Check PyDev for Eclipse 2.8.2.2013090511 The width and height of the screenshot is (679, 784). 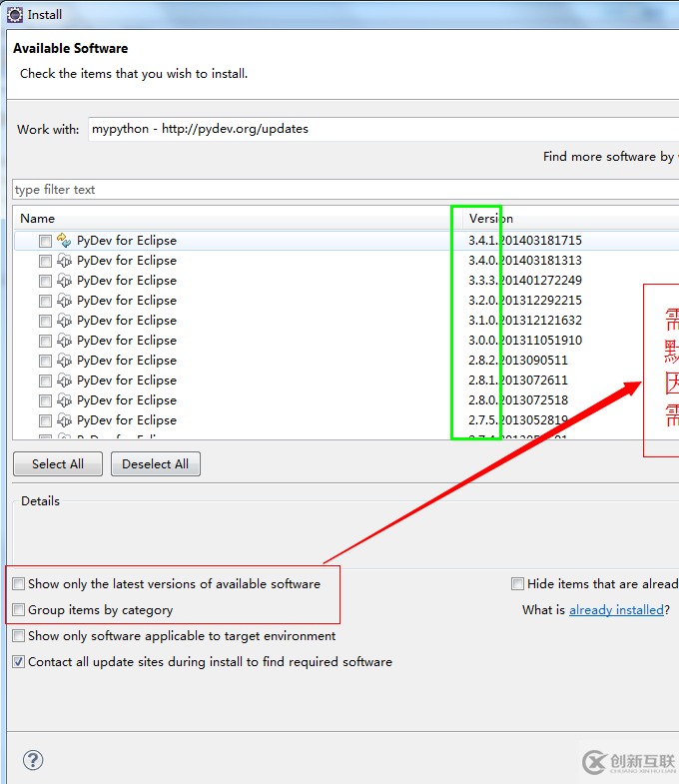point(45,361)
